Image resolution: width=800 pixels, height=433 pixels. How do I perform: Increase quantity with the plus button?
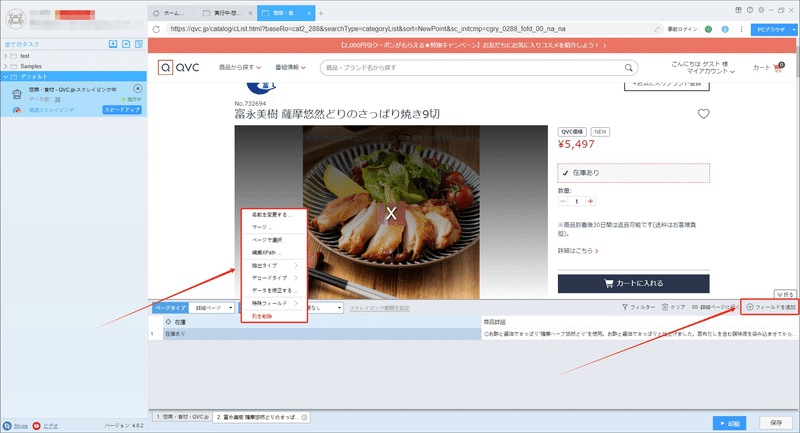[x=590, y=201]
